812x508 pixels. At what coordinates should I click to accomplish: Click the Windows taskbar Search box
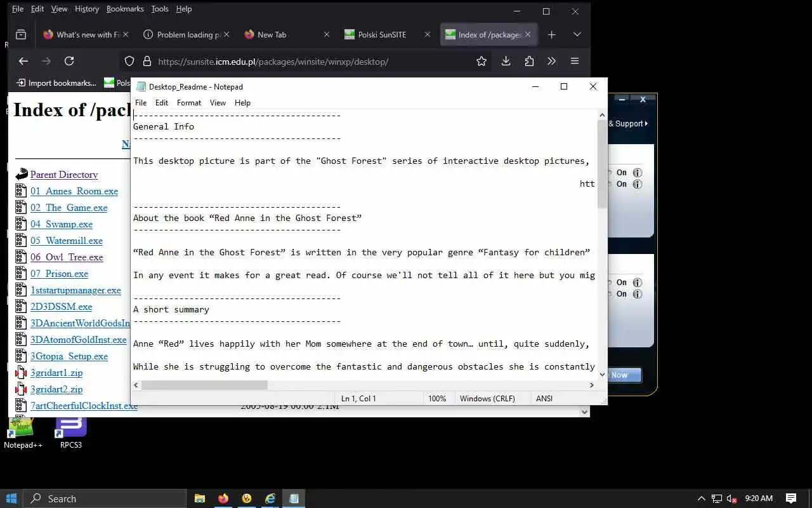tap(105, 498)
